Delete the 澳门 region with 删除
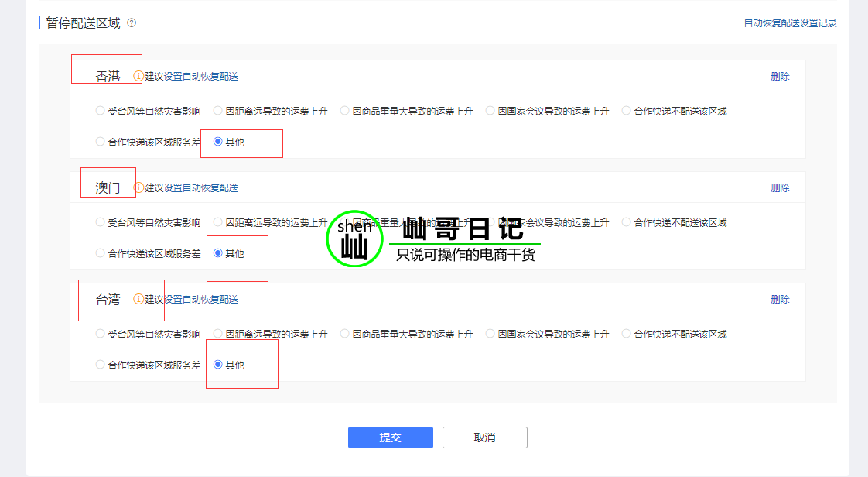The height and width of the screenshot is (477, 868). point(780,188)
